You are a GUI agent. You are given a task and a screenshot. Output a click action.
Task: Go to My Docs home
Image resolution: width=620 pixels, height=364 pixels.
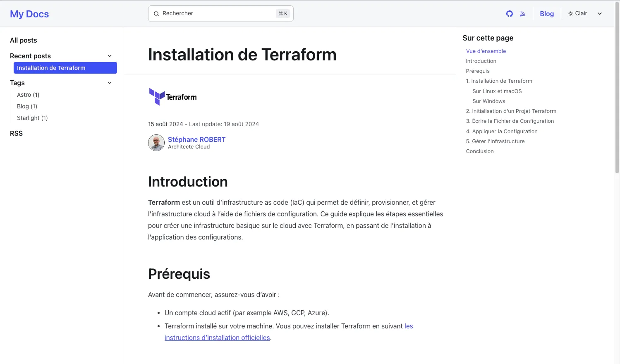tap(29, 14)
